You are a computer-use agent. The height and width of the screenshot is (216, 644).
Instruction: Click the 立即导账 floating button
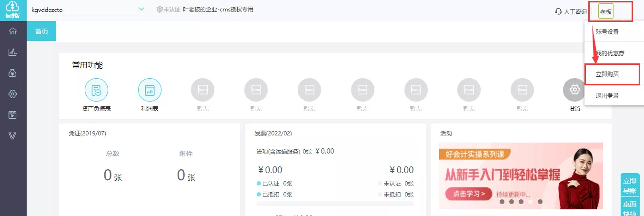(630, 186)
